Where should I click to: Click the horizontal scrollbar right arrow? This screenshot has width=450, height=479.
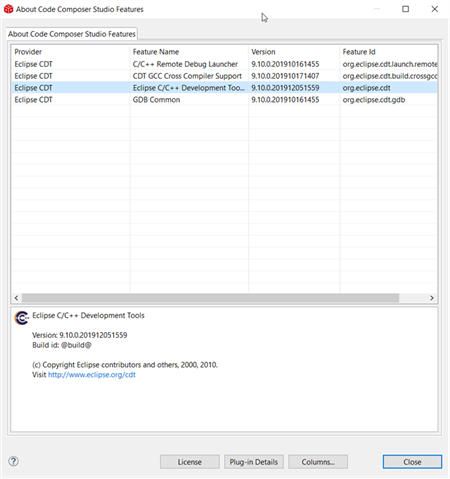(432, 298)
